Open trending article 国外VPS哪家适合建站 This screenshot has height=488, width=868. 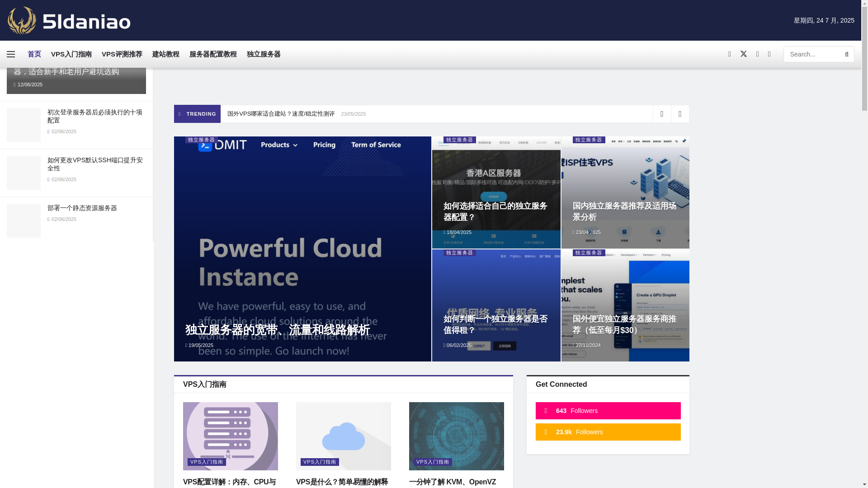coord(281,114)
